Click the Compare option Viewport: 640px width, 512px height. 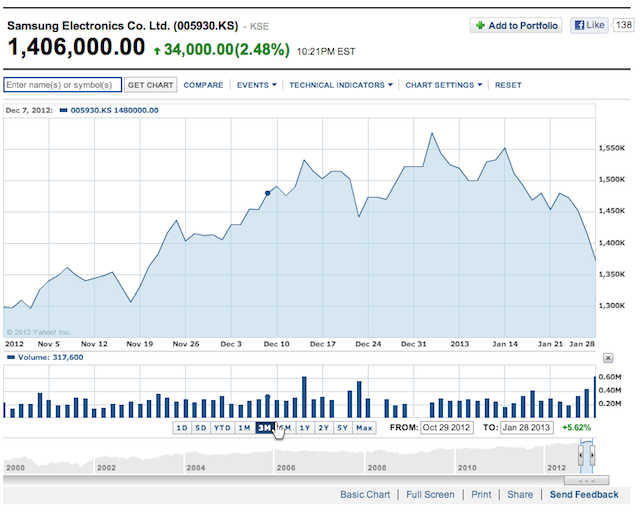203,85
